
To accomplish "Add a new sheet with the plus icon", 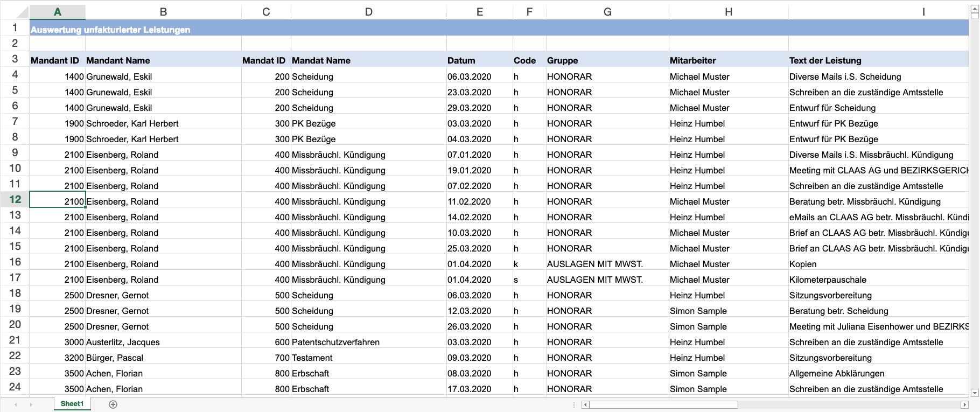I will coord(113,404).
